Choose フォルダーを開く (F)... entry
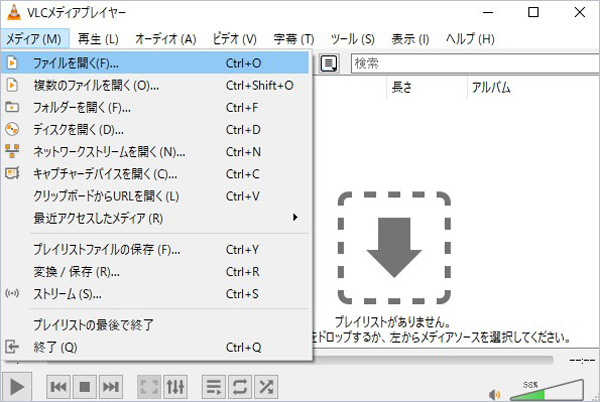This screenshot has height=402, width=600. (x=155, y=107)
